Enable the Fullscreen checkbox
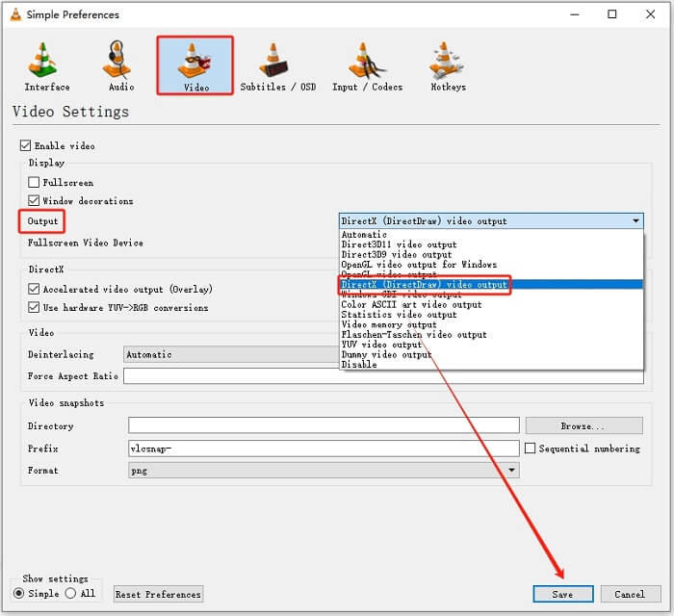This screenshot has height=616, width=674. tap(34, 182)
